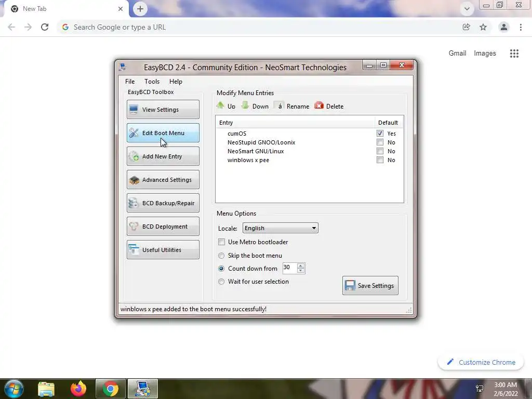Click Chrome's back navigation arrow
Screen dimensions: 532x399
pyautogui.click(x=11, y=27)
